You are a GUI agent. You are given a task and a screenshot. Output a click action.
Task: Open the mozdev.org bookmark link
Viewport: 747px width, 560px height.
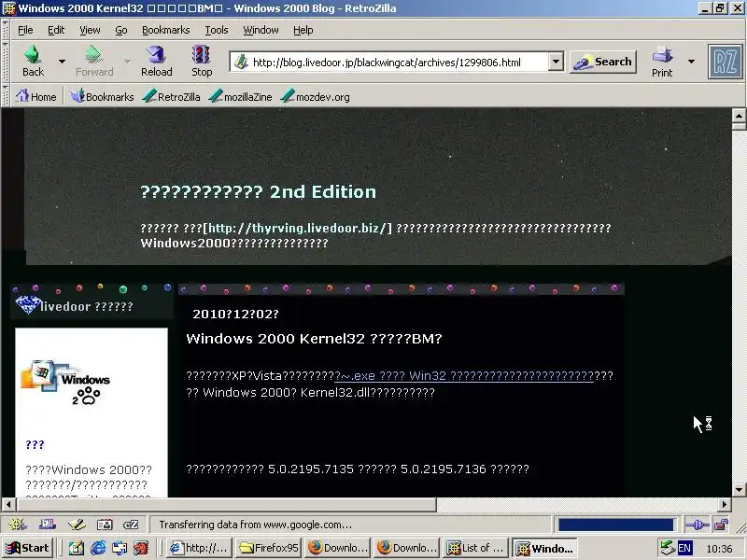[316, 97]
